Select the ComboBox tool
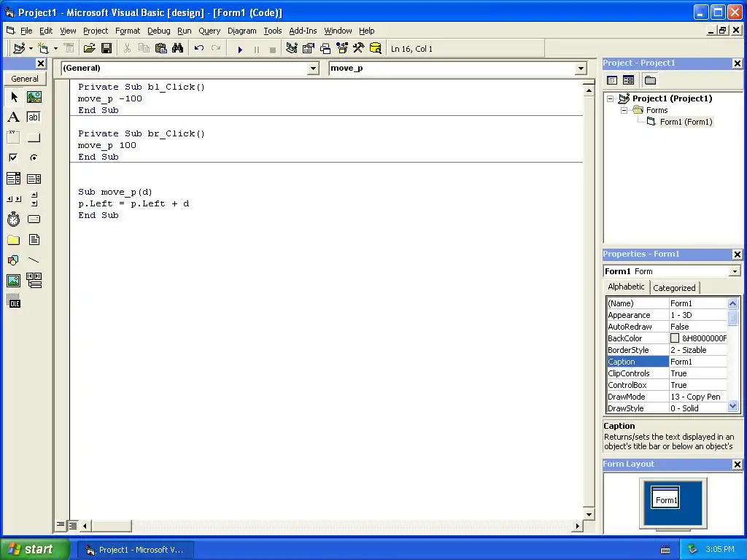747x560 pixels. 14,179
